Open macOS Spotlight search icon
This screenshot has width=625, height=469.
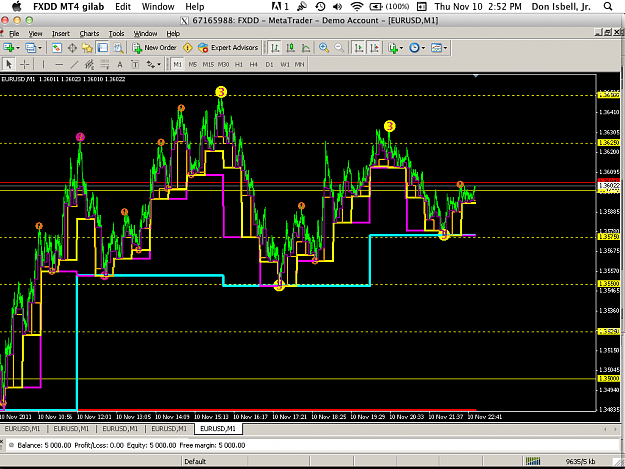tap(608, 6)
